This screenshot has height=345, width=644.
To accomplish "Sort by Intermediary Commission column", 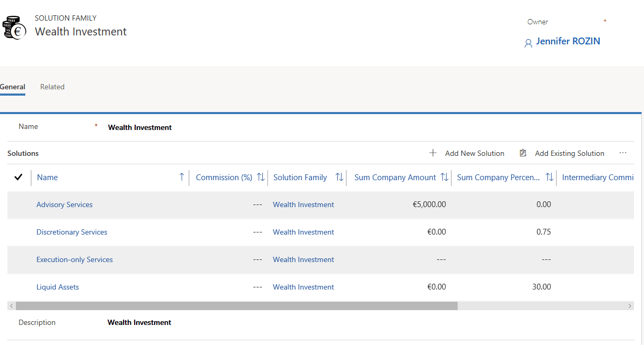I will coord(598,178).
